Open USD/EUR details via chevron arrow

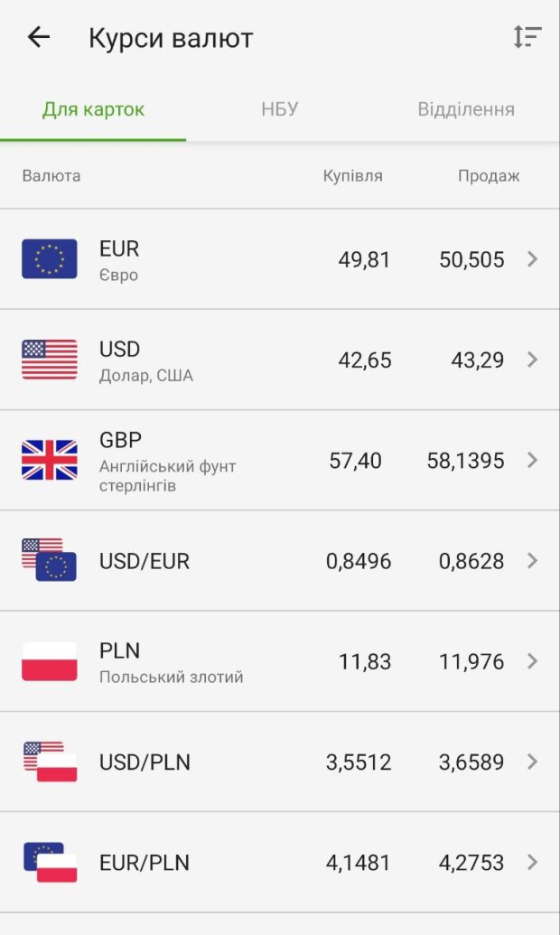(x=532, y=560)
